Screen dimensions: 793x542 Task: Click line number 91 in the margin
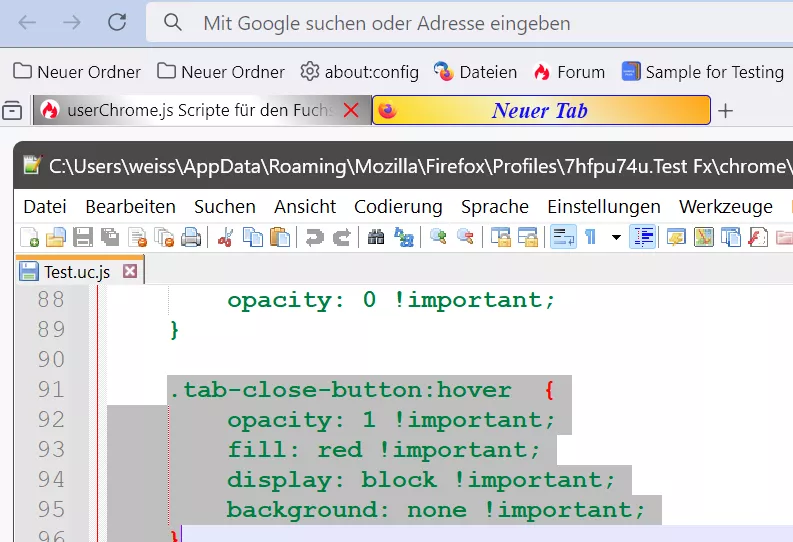[51, 390]
